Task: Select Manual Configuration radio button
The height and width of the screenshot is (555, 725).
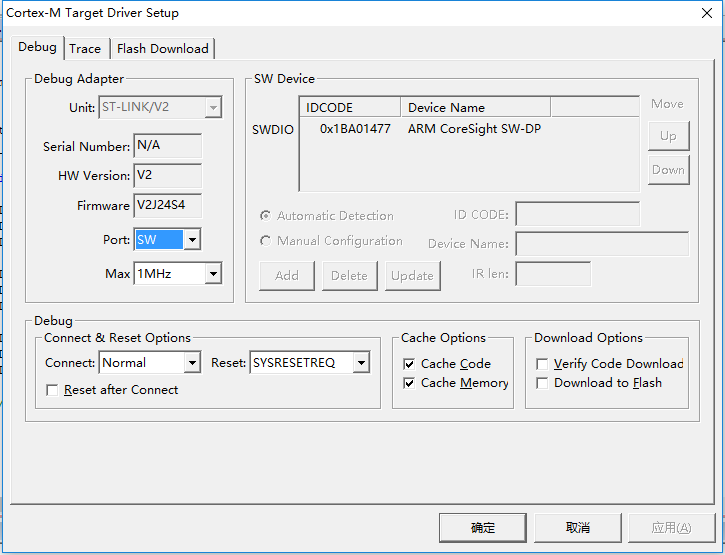Action: (x=265, y=241)
